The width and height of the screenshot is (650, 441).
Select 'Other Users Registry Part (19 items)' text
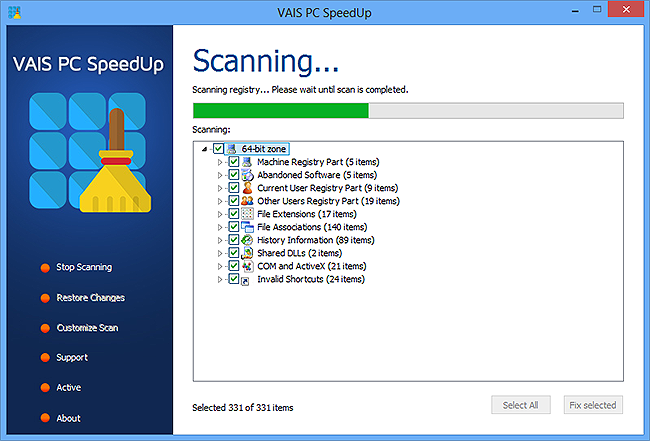328,201
